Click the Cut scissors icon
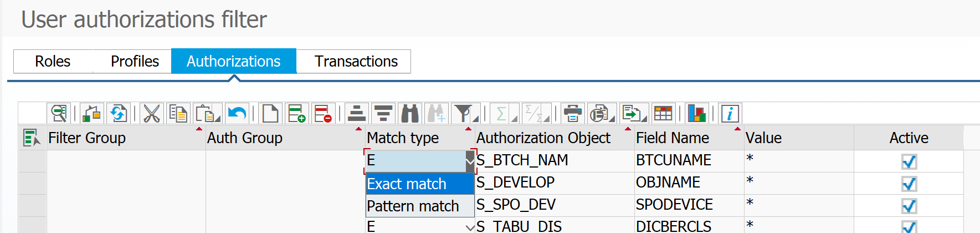The image size is (980, 233). (x=151, y=114)
